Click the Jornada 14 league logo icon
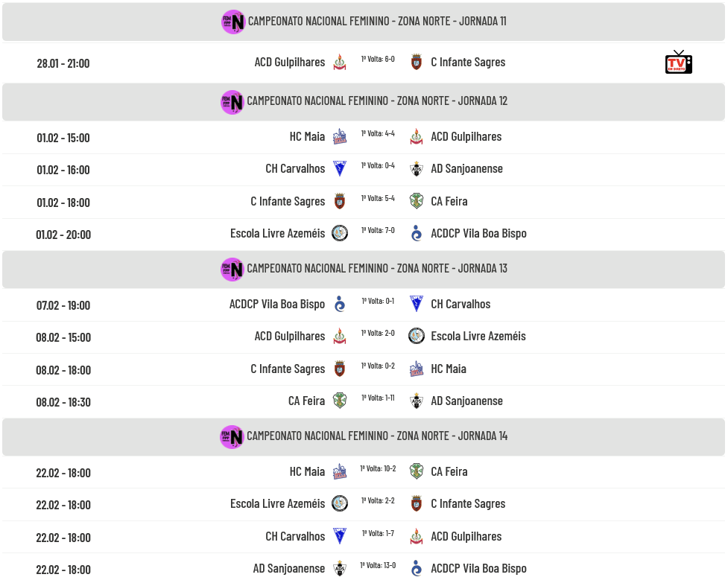728x586 pixels. click(x=232, y=436)
